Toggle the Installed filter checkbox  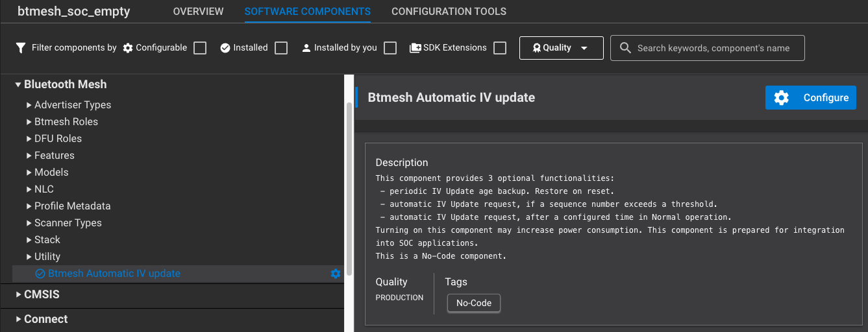click(x=281, y=48)
